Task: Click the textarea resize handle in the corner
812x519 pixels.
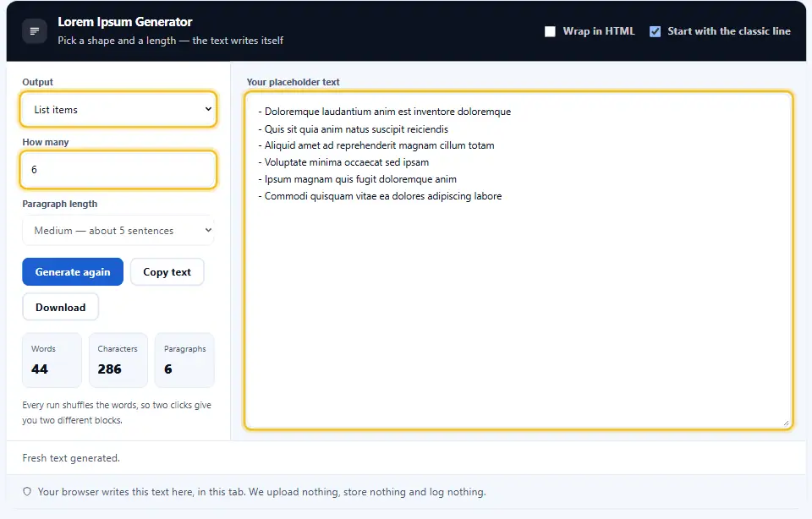Action: point(786,423)
